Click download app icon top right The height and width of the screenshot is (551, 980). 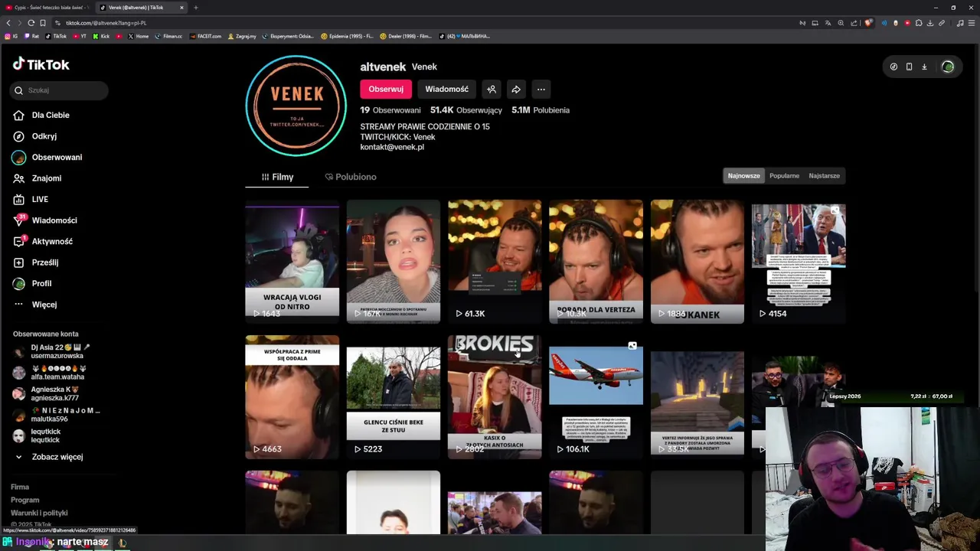click(x=924, y=67)
